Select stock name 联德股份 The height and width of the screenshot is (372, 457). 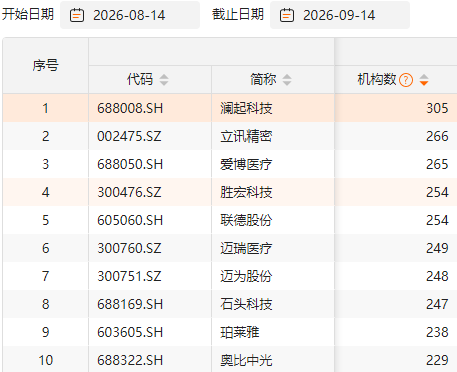pyautogui.click(x=246, y=220)
